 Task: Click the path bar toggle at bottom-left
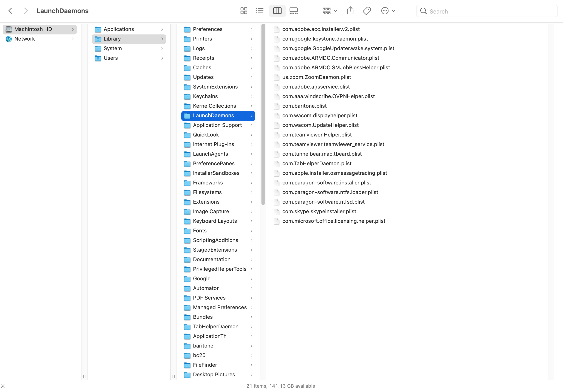[x=3, y=386]
